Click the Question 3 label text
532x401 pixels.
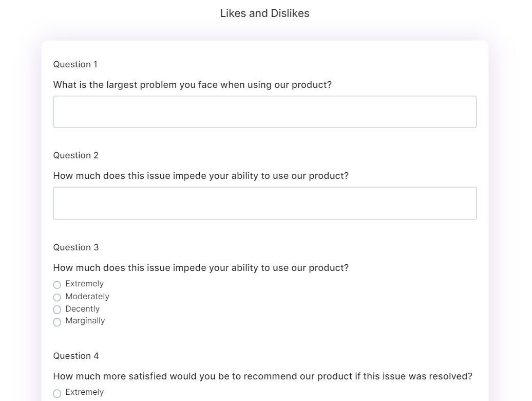(x=75, y=247)
